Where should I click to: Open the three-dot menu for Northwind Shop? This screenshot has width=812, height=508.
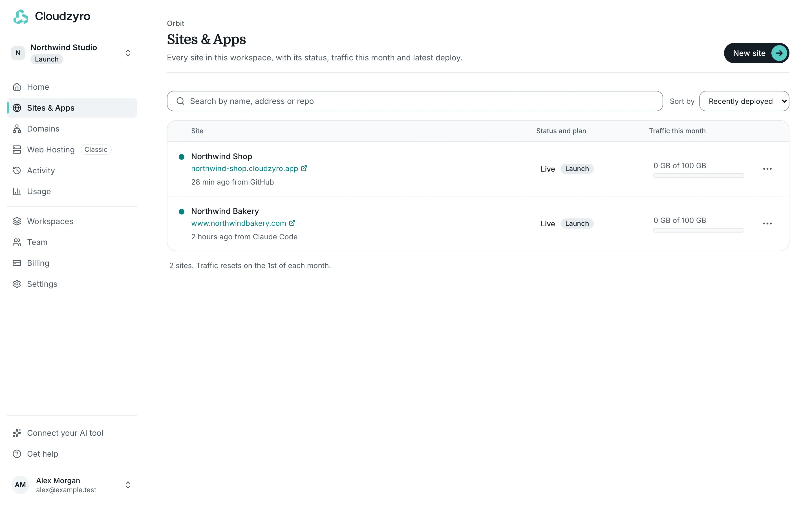[x=767, y=169]
